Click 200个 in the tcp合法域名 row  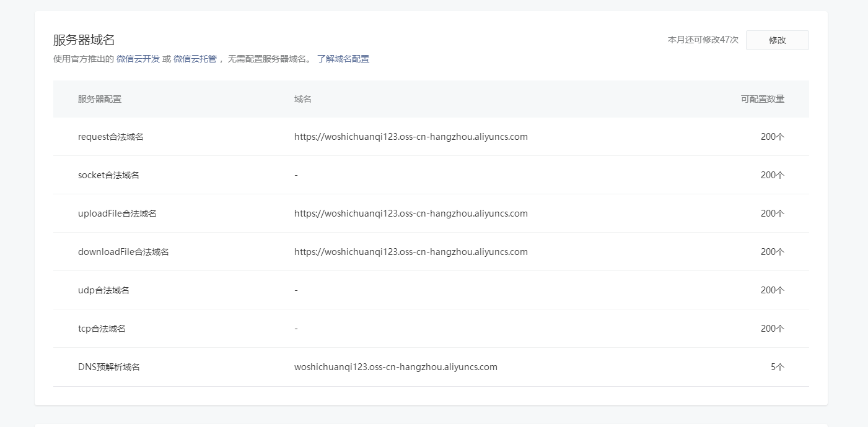pos(773,329)
